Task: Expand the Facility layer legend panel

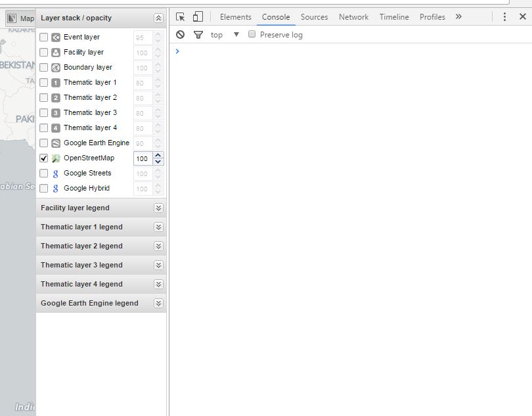Action: pos(158,208)
